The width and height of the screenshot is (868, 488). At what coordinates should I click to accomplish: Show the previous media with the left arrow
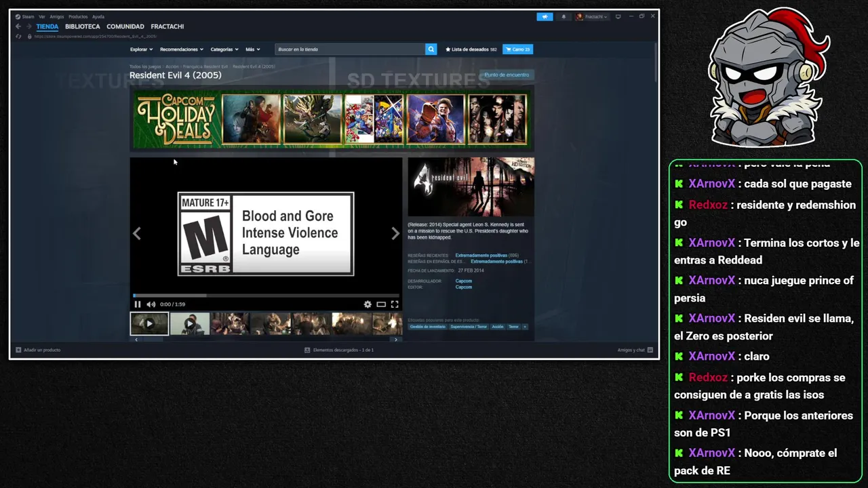tap(137, 233)
